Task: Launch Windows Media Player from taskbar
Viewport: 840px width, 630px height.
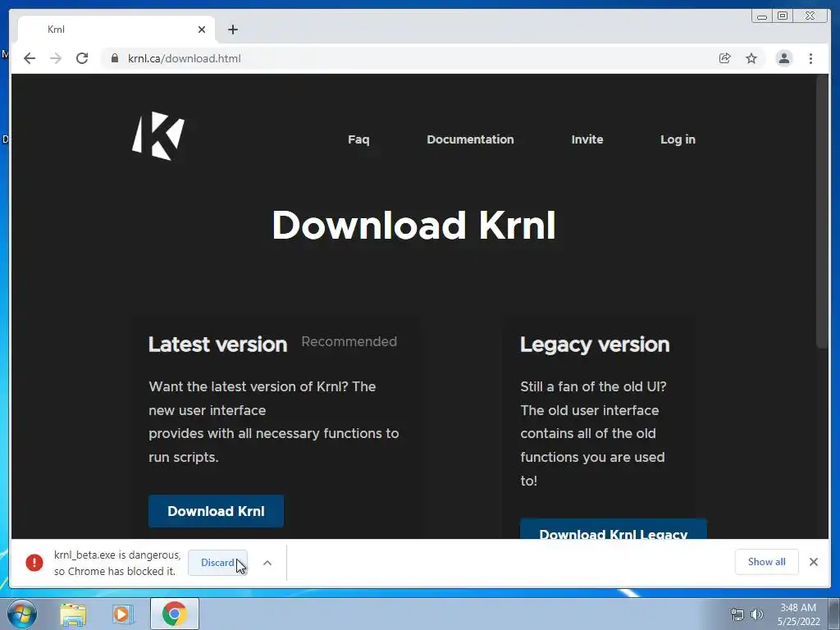Action: coord(123,614)
